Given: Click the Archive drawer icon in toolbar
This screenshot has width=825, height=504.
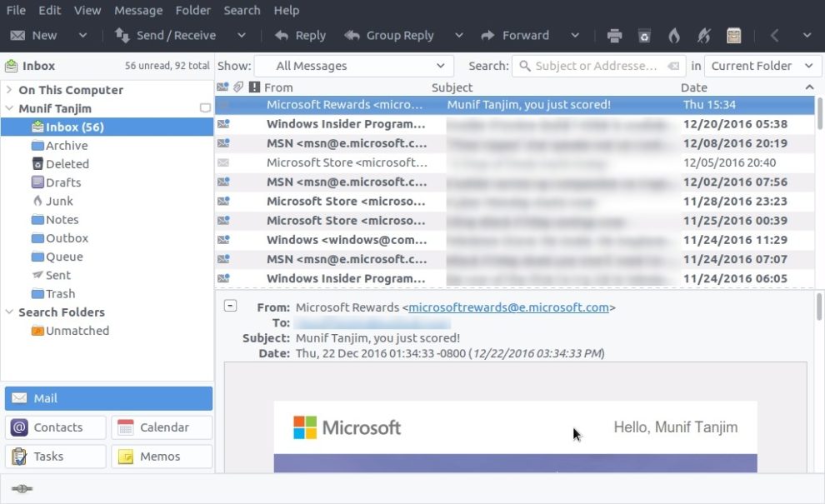Looking at the screenshot, I should click(733, 36).
